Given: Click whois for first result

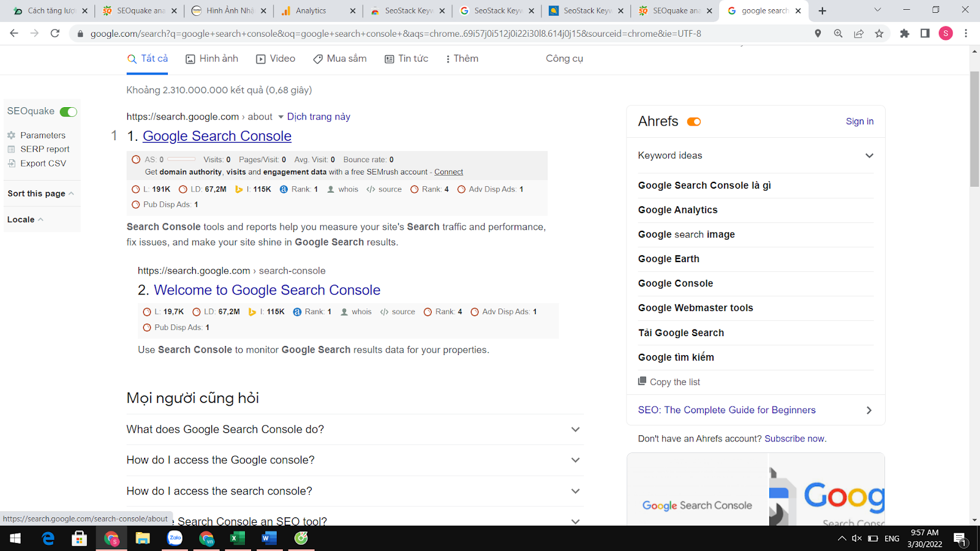Looking at the screenshot, I should 343,189.
